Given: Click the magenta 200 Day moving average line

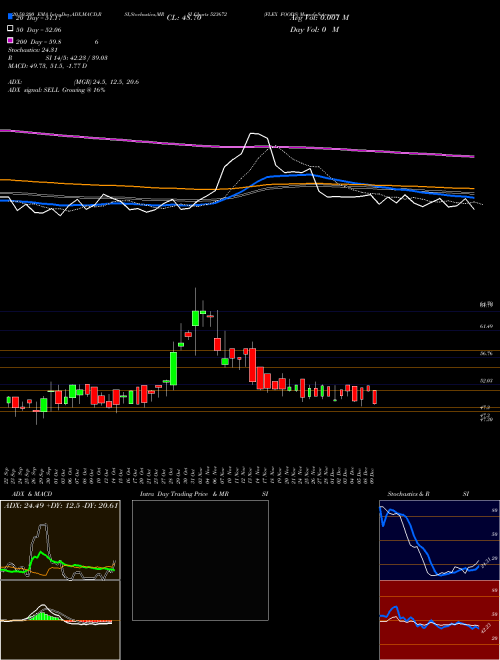Looking at the screenshot, I should click(x=237, y=146).
